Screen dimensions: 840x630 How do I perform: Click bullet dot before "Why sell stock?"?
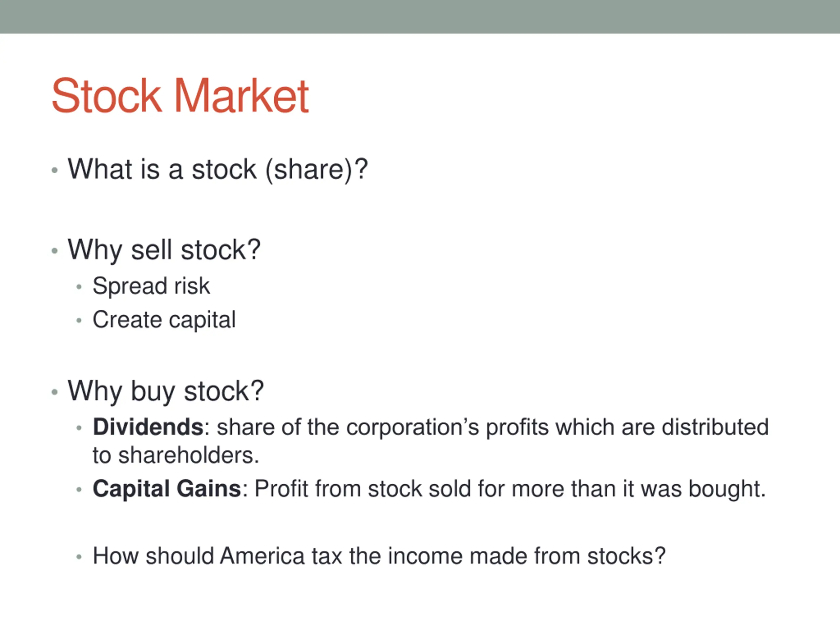[55, 251]
